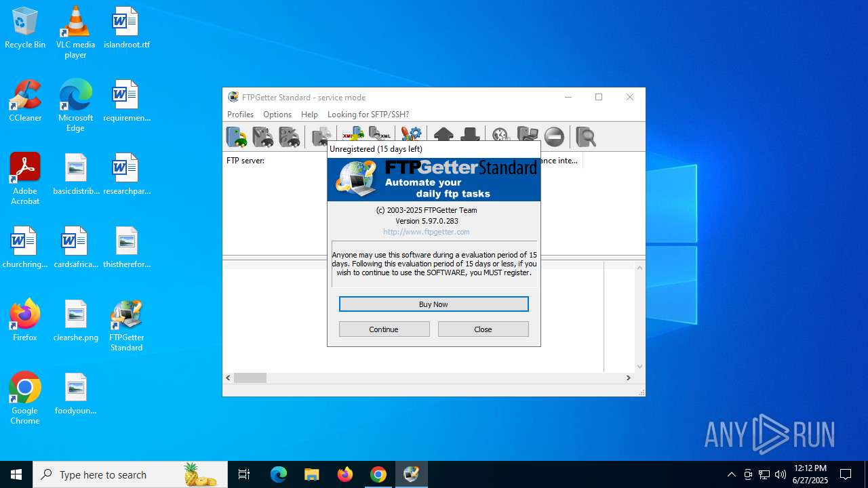The image size is (868, 488).
Task: Select the cardsafrica... desktop document
Action: [x=75, y=248]
